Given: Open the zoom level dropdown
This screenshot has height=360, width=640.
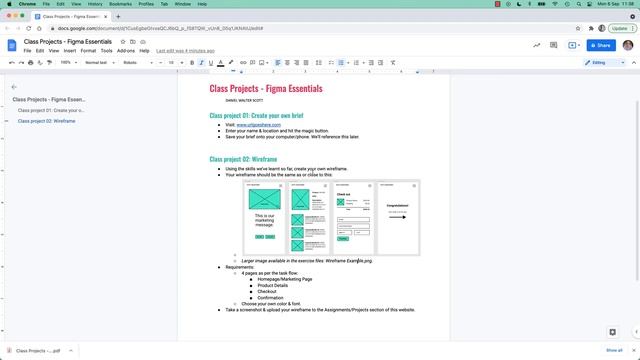Looking at the screenshot, I should coord(69,63).
